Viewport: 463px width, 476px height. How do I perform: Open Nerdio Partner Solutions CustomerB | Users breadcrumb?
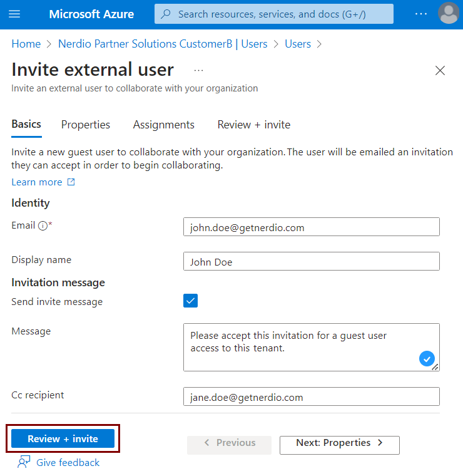163,44
